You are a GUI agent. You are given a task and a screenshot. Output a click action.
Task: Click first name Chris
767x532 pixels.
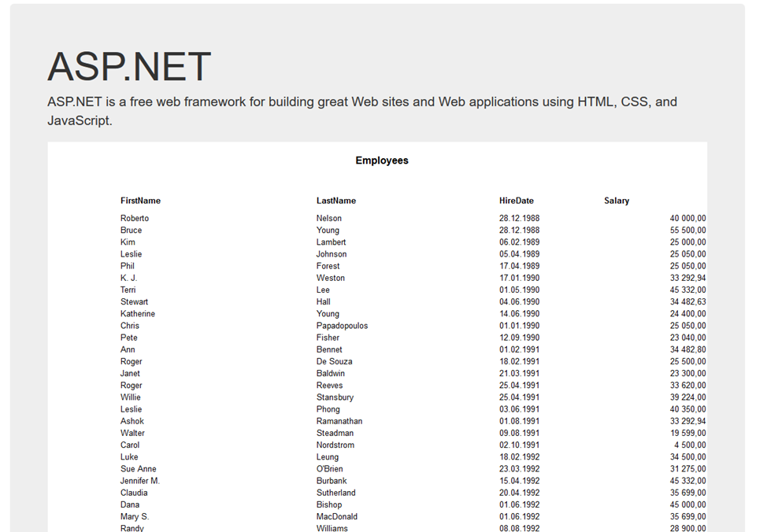[130, 326]
